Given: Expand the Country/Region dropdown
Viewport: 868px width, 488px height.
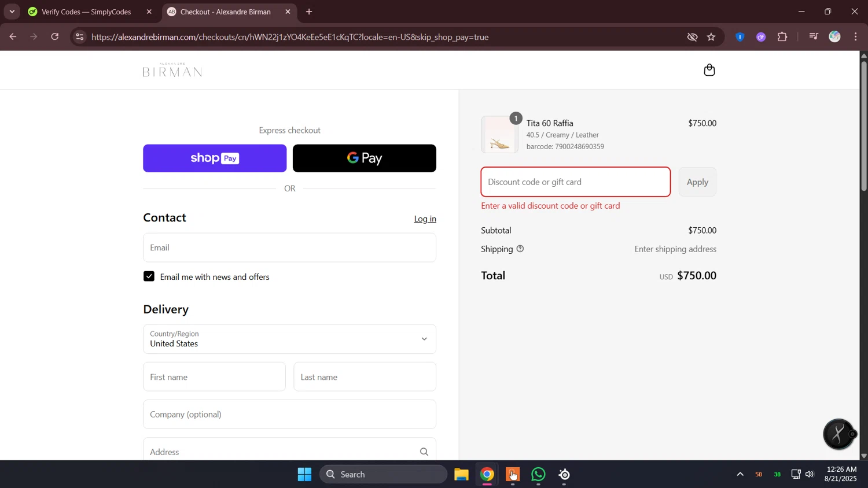Looking at the screenshot, I should 289,339.
